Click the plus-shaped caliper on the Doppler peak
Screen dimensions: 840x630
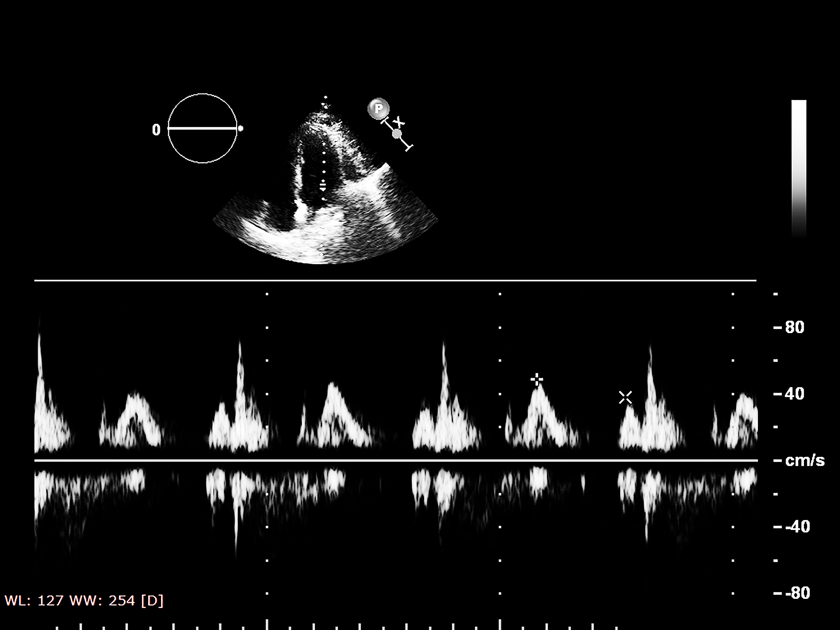(536, 379)
